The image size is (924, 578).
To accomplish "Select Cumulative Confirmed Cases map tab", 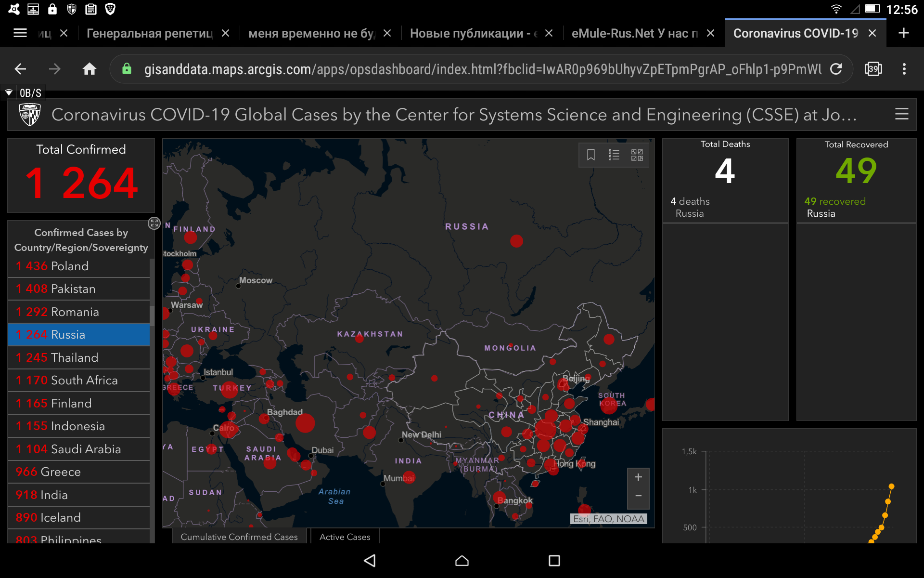I will [x=239, y=537].
